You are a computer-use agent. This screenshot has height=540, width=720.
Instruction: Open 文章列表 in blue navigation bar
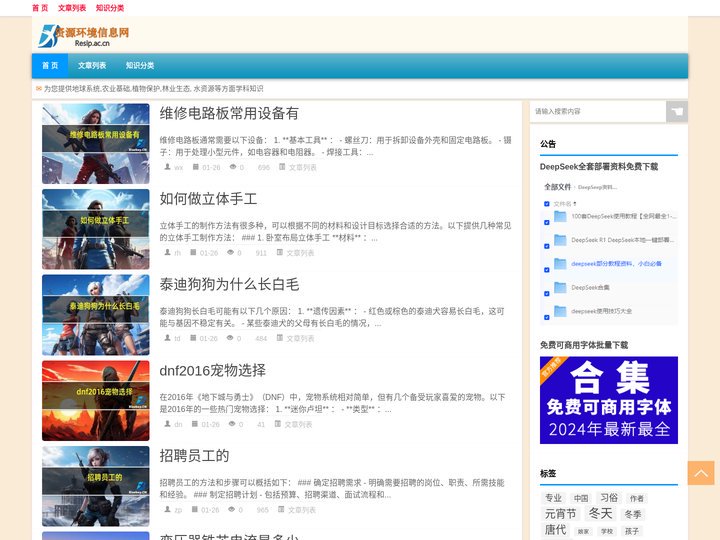pos(92,66)
